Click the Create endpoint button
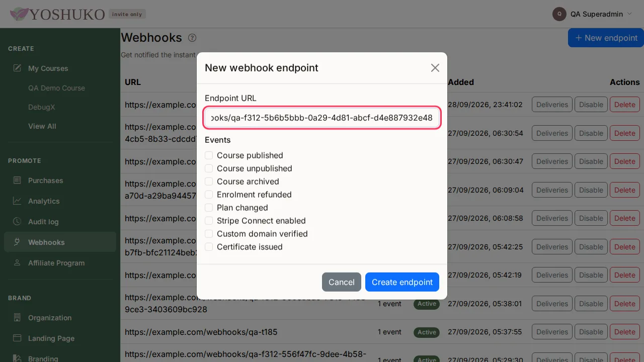The width and height of the screenshot is (644, 362). [402, 282]
